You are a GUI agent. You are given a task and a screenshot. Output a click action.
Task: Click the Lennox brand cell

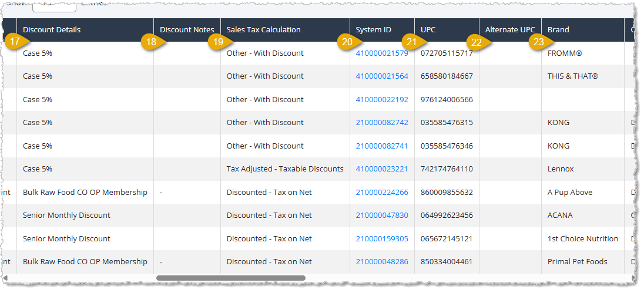pos(583,169)
